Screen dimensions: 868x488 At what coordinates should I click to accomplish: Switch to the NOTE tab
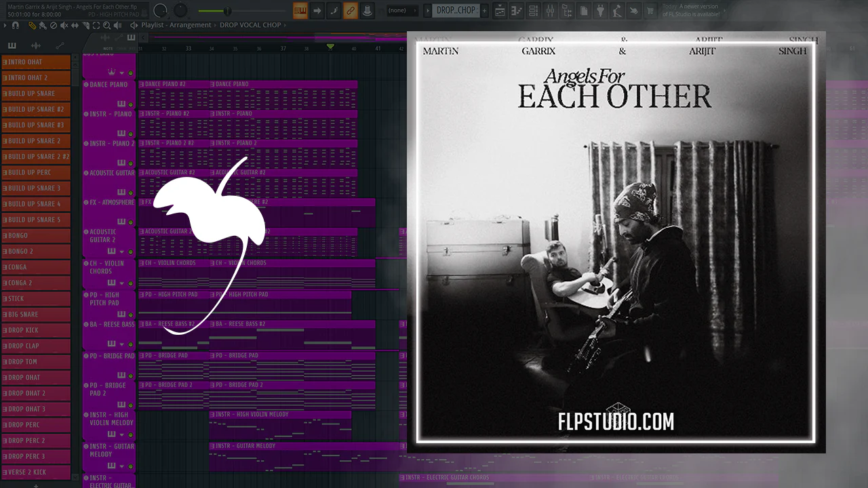[x=108, y=48]
